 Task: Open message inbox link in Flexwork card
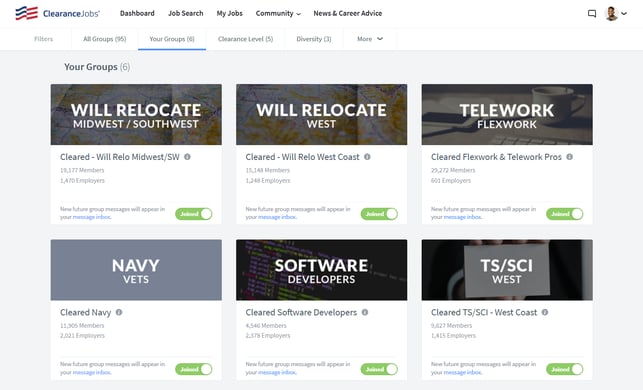(x=463, y=217)
